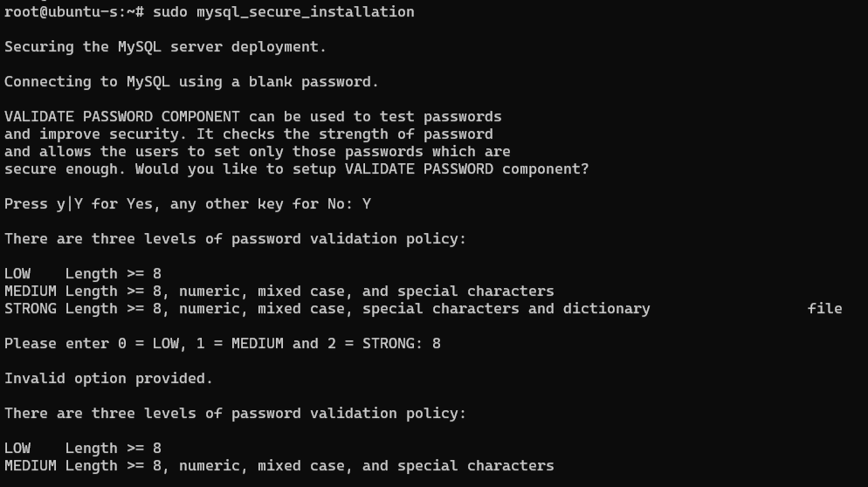Viewport: 868px width, 487px height.
Task: Click the "and improve security" line
Action: click(x=248, y=134)
